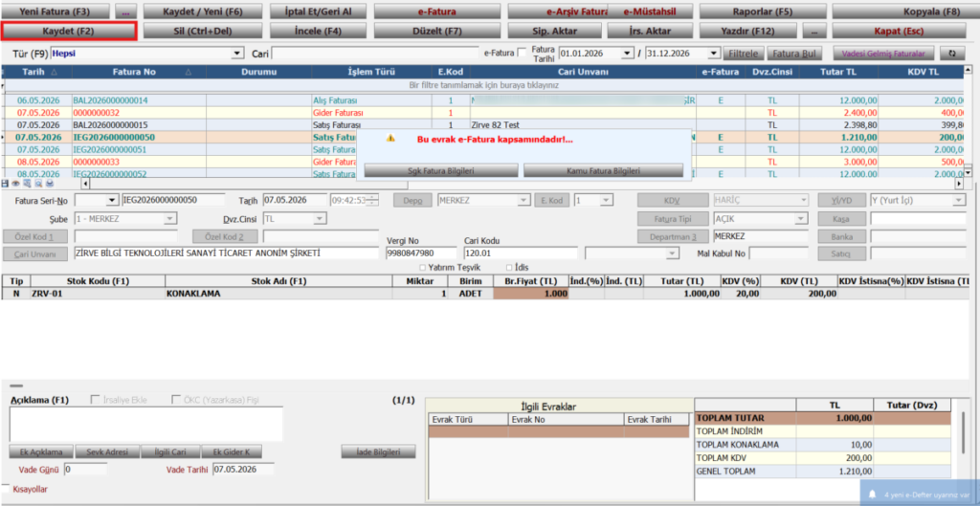Click the Ek Açıklama button

(41, 451)
